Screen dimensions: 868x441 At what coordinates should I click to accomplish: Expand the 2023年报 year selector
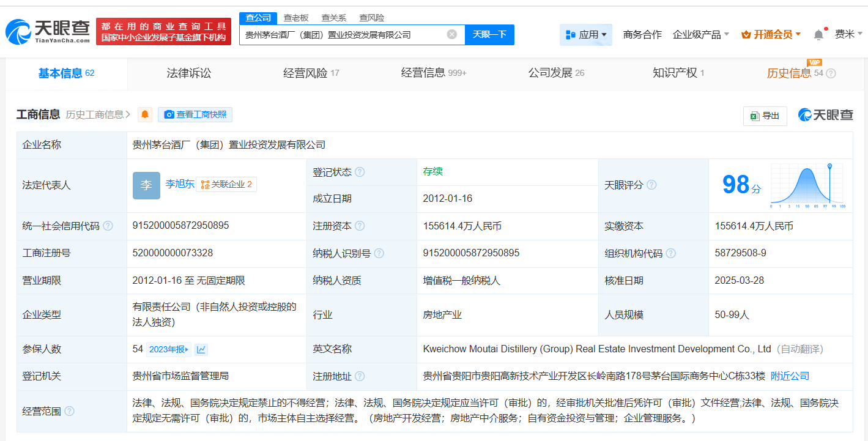[x=169, y=349]
